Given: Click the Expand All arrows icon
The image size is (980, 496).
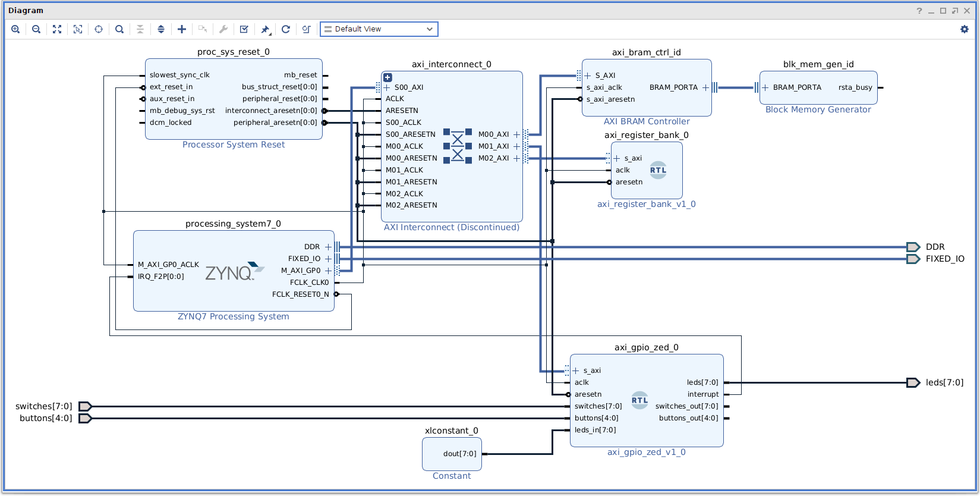Looking at the screenshot, I should click(161, 29).
